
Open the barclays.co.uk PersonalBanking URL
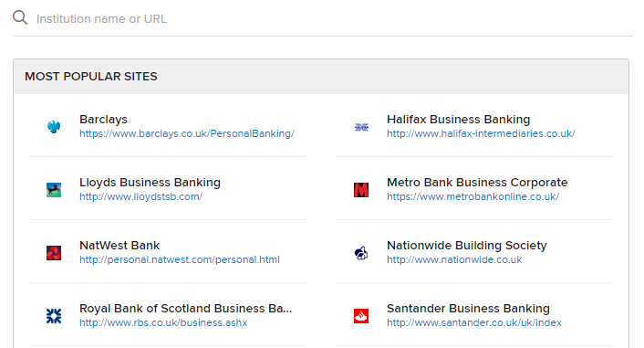[x=187, y=133]
